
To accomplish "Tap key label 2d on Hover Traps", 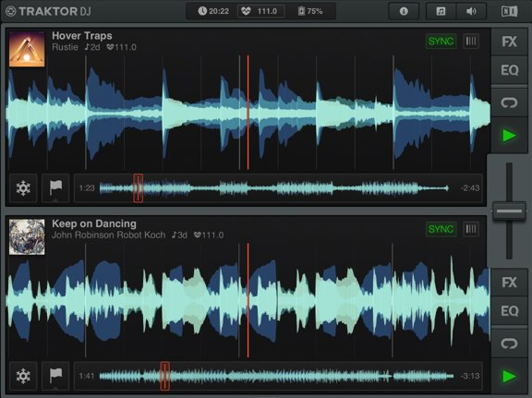I will click(92, 47).
